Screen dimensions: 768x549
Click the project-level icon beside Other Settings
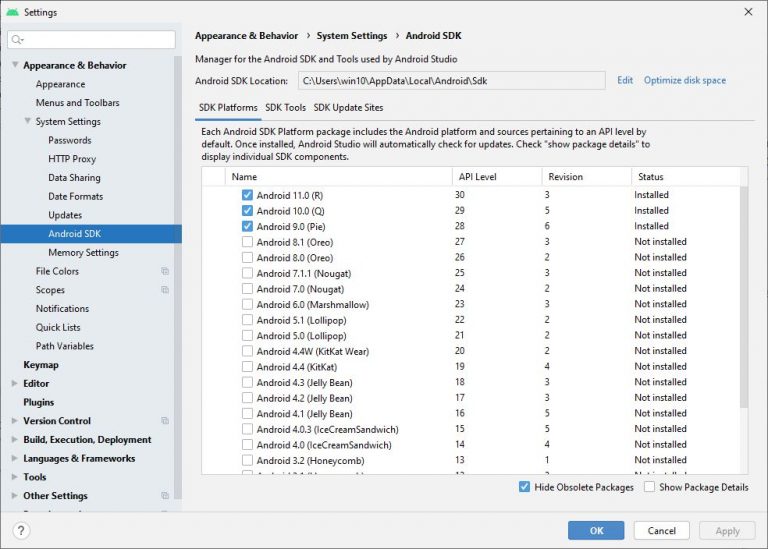[165, 496]
